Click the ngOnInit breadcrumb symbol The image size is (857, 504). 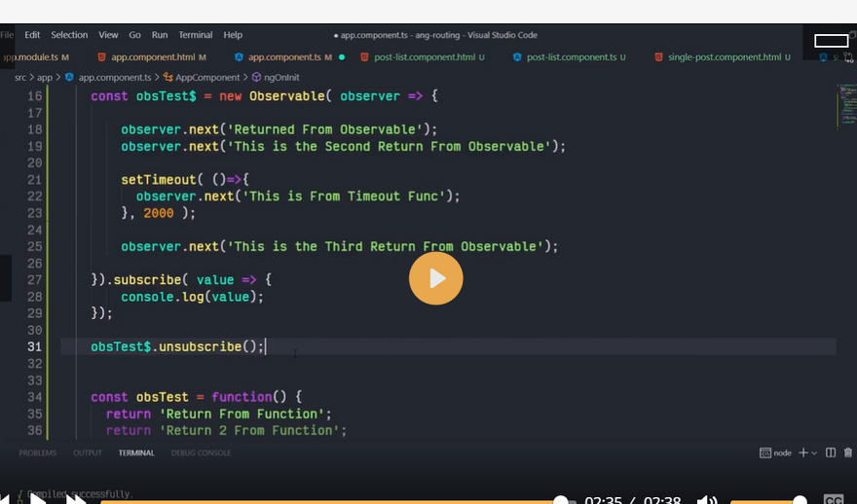[281, 77]
